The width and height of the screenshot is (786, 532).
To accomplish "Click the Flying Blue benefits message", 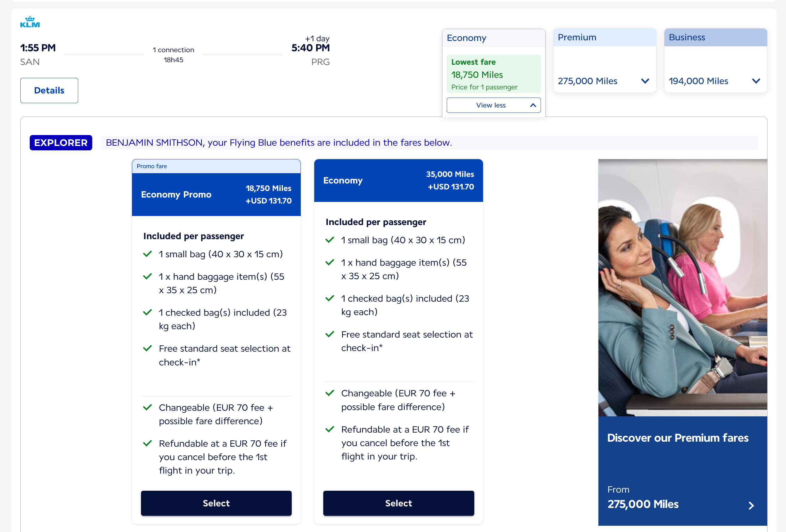I will click(279, 143).
